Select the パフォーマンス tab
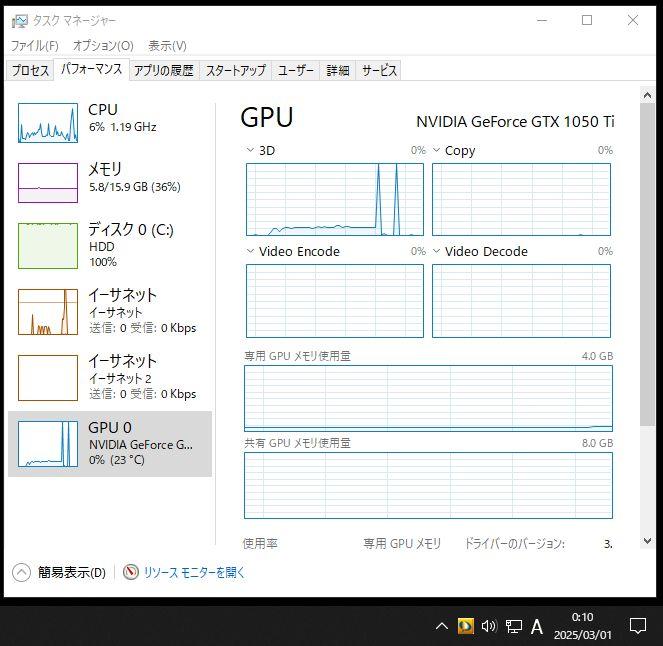The width and height of the screenshot is (663, 646). [x=91, y=69]
